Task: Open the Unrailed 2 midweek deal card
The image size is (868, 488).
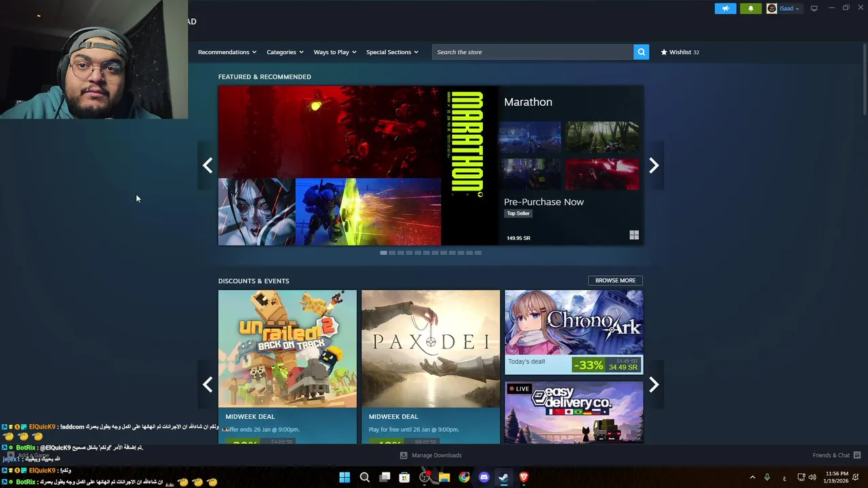Action: pyautogui.click(x=288, y=367)
